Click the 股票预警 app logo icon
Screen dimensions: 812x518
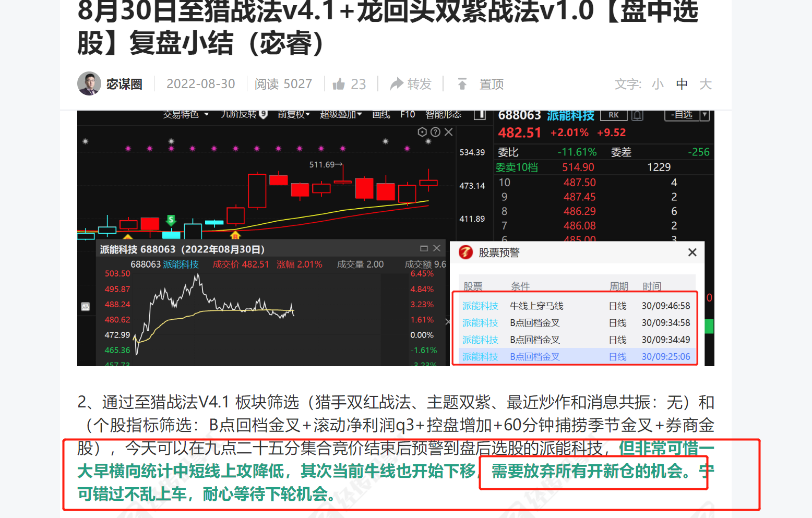(x=465, y=252)
